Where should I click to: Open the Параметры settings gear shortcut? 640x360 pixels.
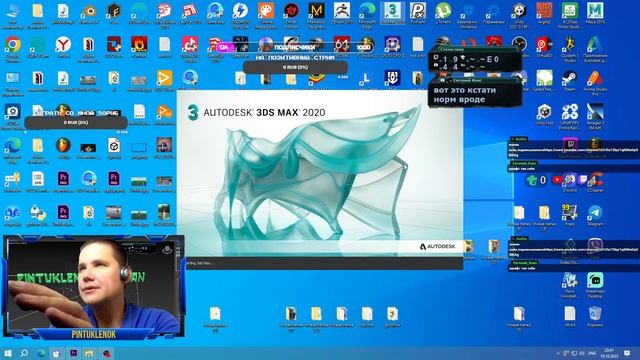(x=493, y=12)
